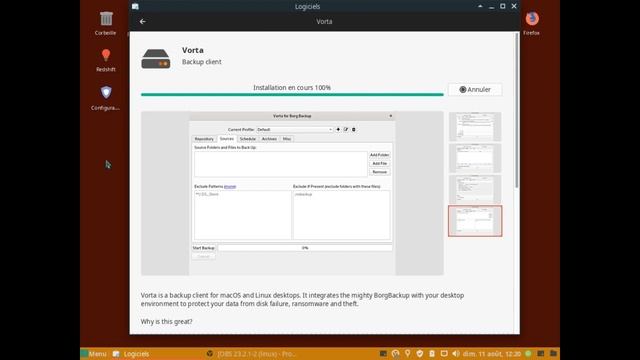Click the Vorta description paragraph
This screenshot has width=640, height=360.
[x=302, y=299]
